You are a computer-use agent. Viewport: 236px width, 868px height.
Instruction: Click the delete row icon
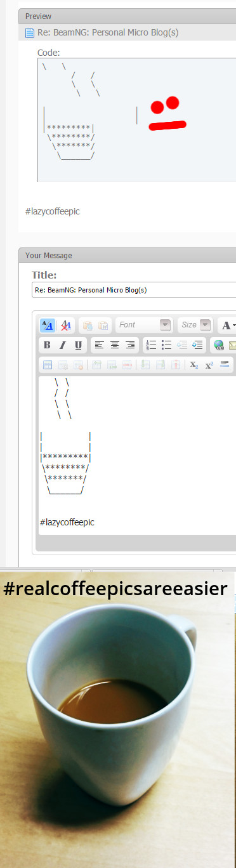tap(127, 365)
